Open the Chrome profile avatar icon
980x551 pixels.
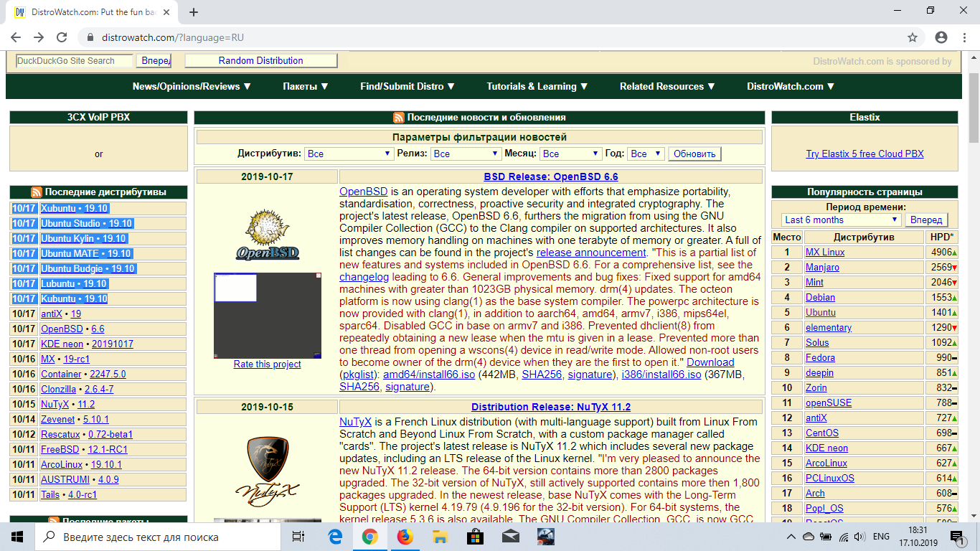(x=941, y=37)
